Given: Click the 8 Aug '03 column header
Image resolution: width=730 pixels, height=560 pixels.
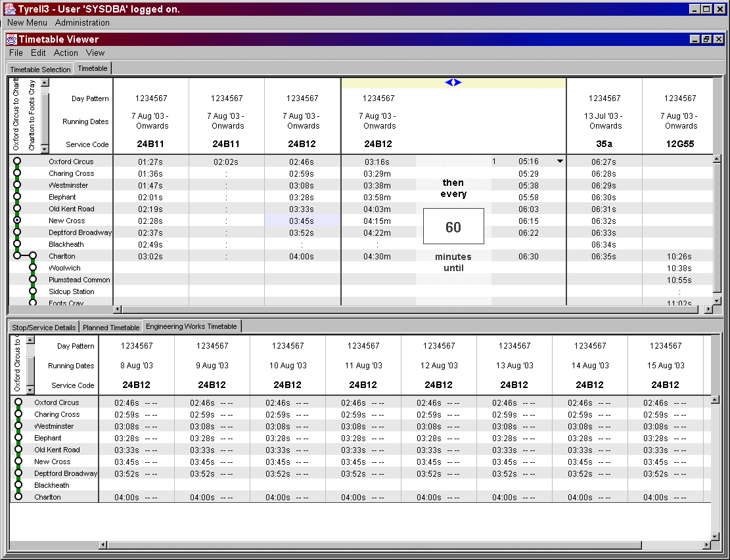Looking at the screenshot, I should (137, 366).
